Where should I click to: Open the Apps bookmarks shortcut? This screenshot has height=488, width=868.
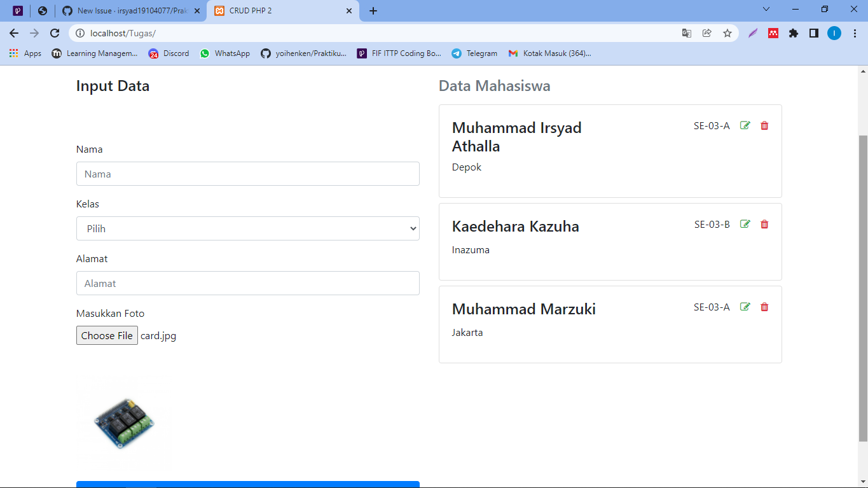(x=25, y=53)
